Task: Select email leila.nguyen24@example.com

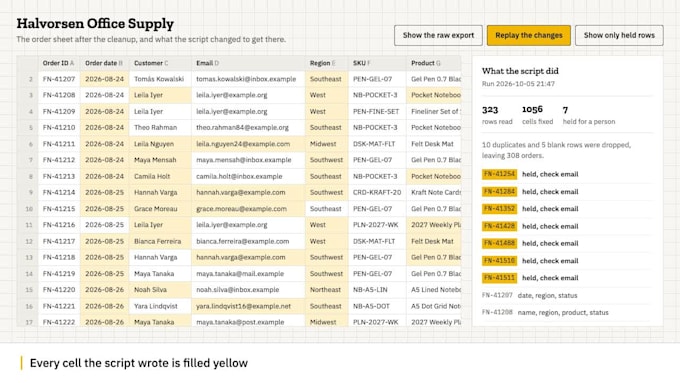Action: click(248, 144)
